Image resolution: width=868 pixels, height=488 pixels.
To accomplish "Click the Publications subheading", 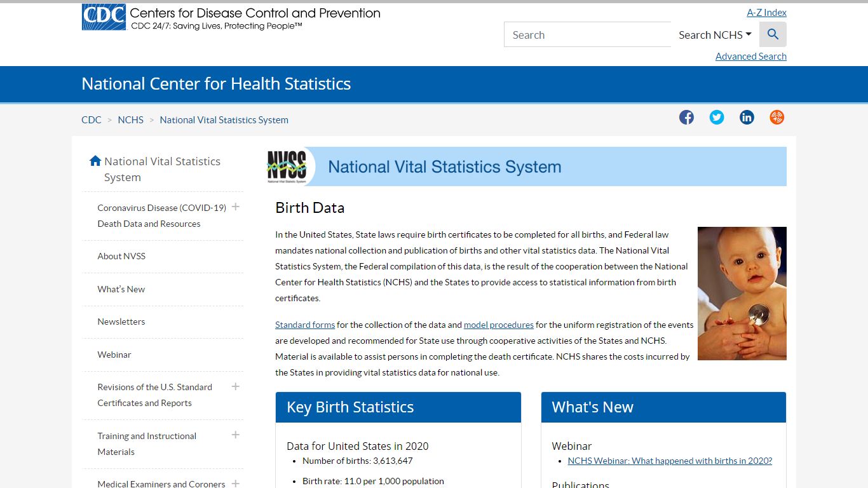I will pos(581,484).
